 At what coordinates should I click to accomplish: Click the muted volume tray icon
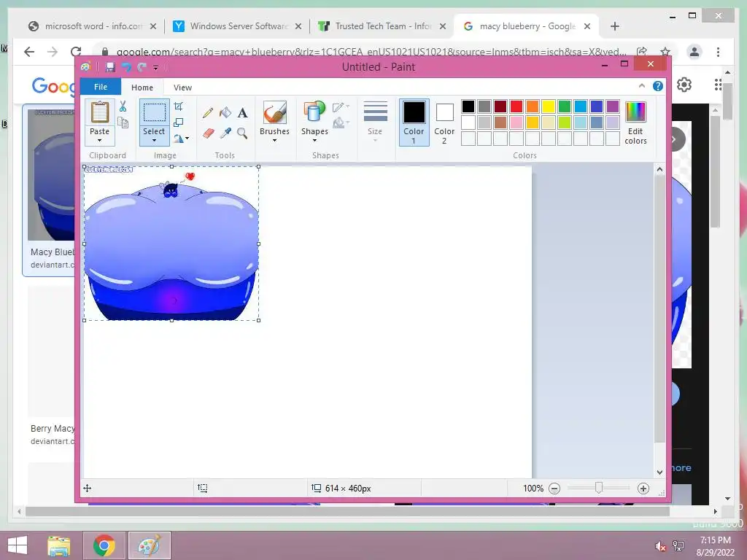point(659,546)
